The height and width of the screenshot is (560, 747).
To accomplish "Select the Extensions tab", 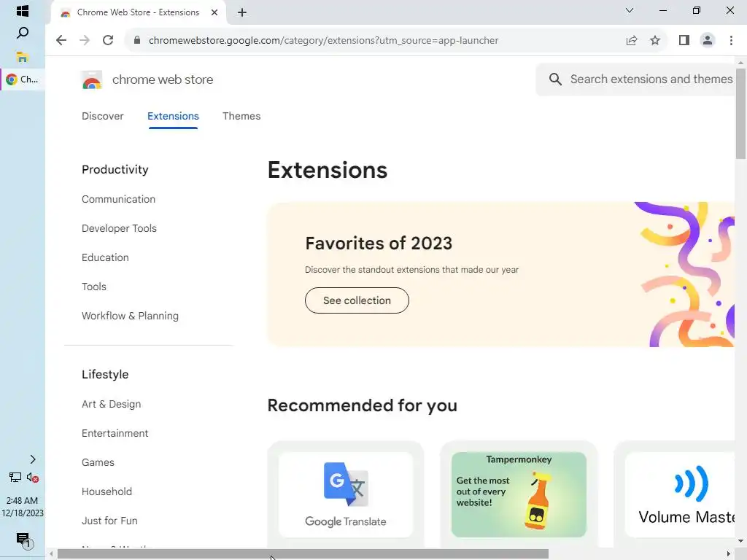I will (173, 116).
